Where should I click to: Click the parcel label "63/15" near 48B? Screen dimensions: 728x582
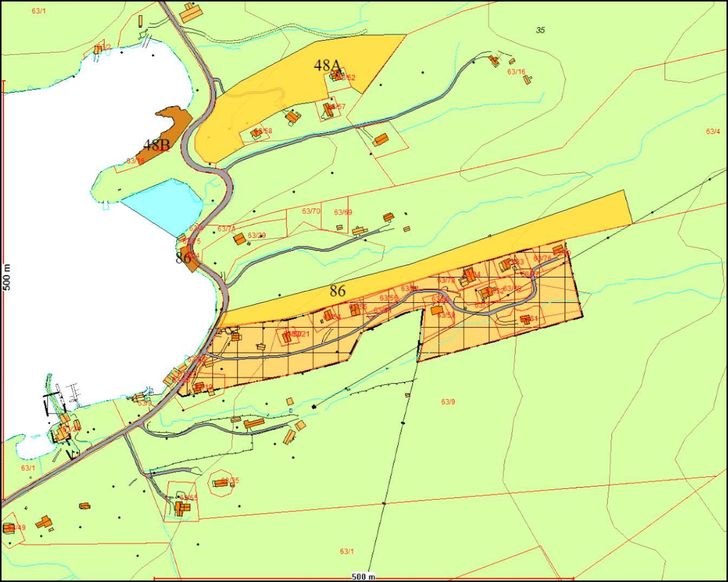[x=135, y=161]
